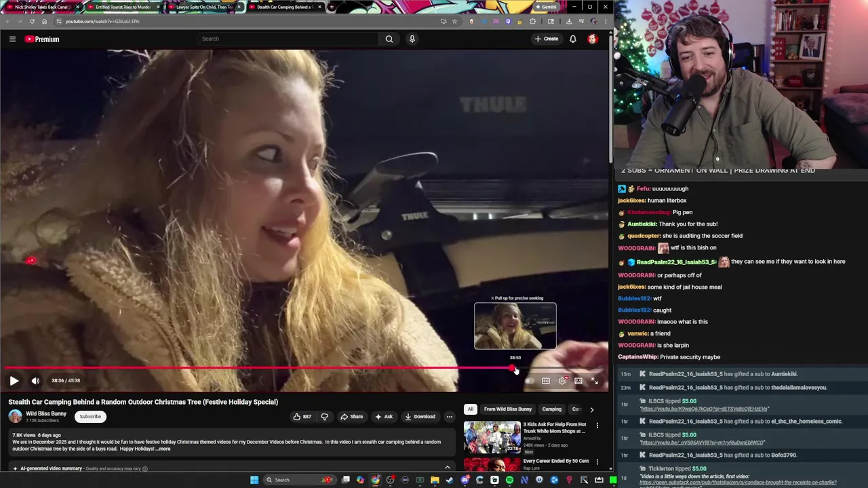This screenshot has height=488, width=868.
Task: Collapse the AI-generated video summary chevron
Action: click(447, 468)
